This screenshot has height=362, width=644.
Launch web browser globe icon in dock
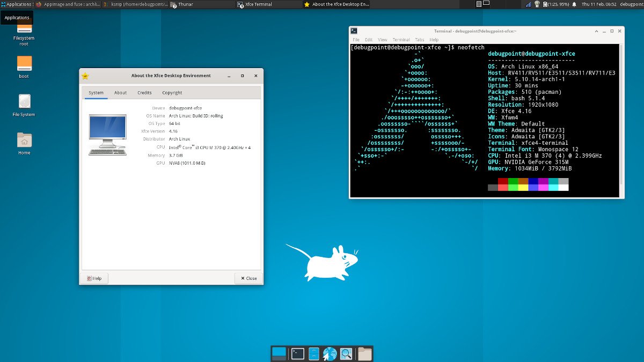click(x=330, y=353)
